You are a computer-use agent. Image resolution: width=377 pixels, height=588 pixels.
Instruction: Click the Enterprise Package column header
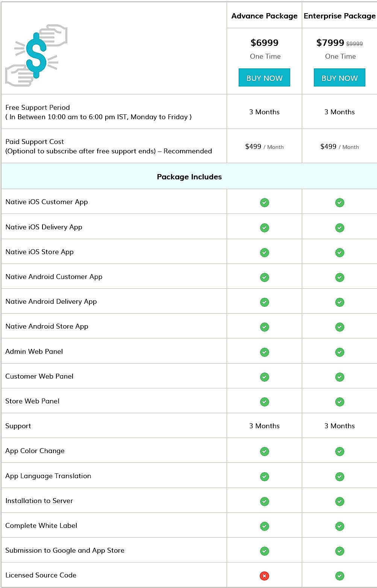pyautogui.click(x=339, y=16)
